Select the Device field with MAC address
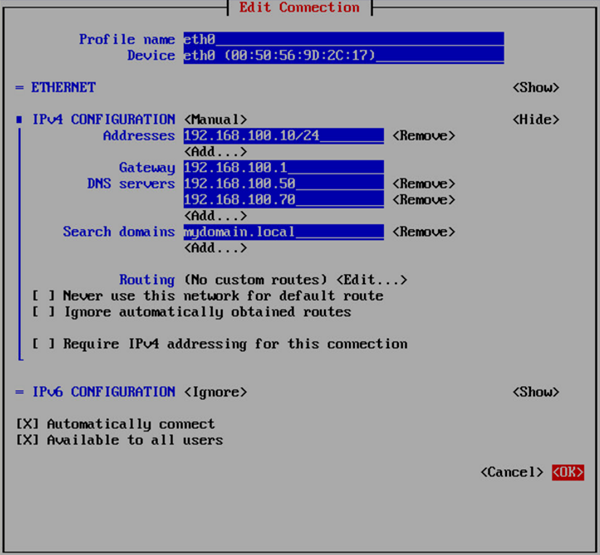 [344, 56]
